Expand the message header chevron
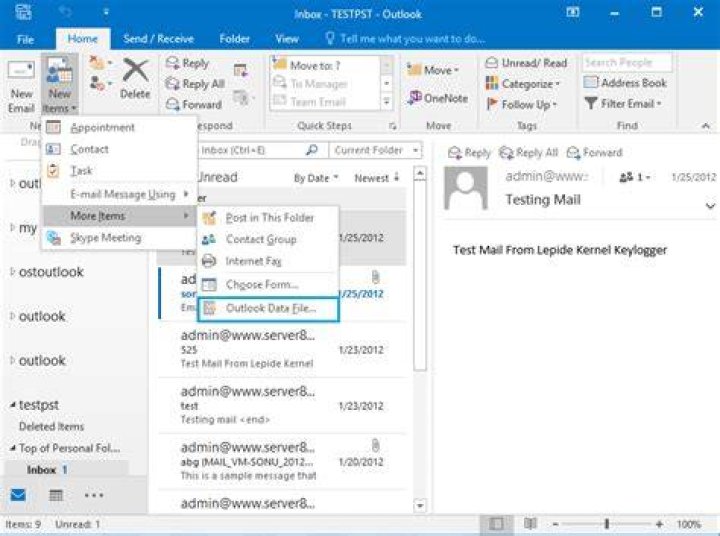The image size is (720, 536). tap(710, 205)
